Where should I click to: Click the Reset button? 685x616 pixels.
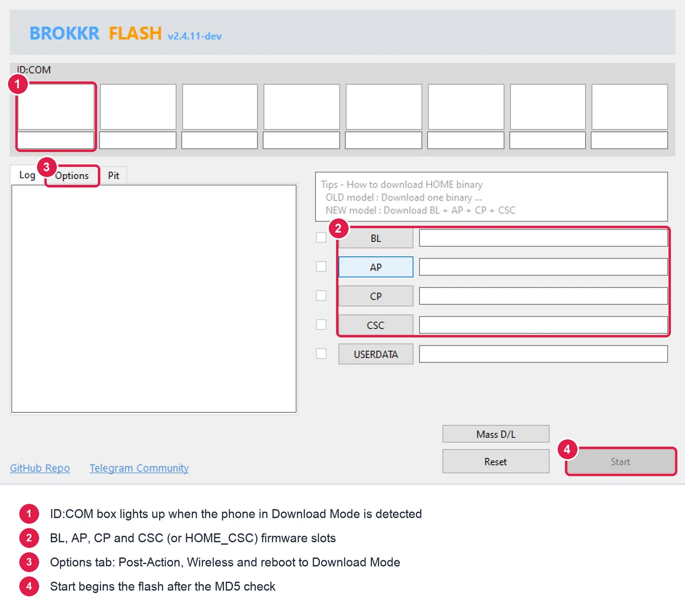496,462
